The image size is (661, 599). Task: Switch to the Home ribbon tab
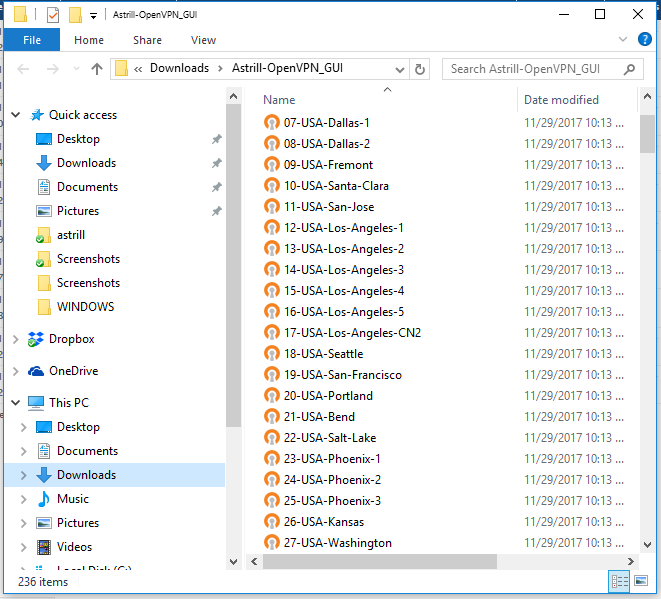coord(89,40)
